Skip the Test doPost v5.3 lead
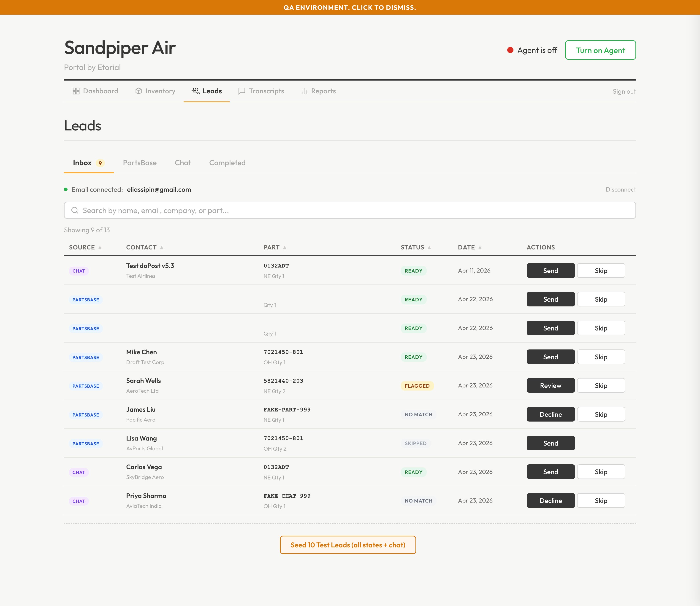 click(x=601, y=271)
